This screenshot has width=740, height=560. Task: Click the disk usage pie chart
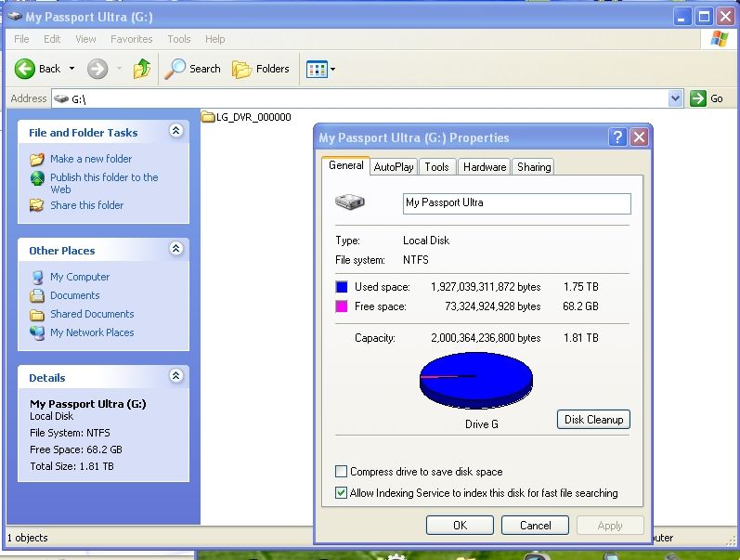click(476, 381)
